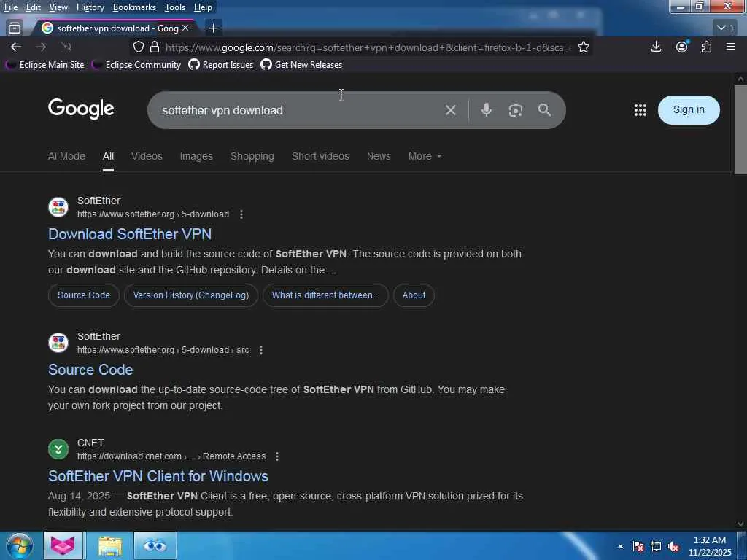Image resolution: width=747 pixels, height=560 pixels.
Task: Open the Source Code result title
Action: coord(90,370)
